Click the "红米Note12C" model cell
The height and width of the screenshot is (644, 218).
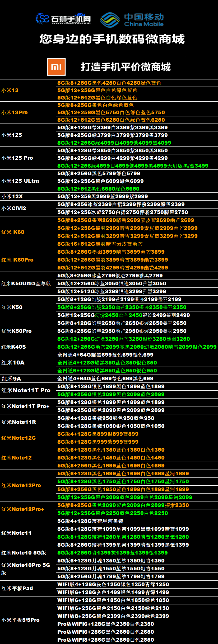pos(28,438)
